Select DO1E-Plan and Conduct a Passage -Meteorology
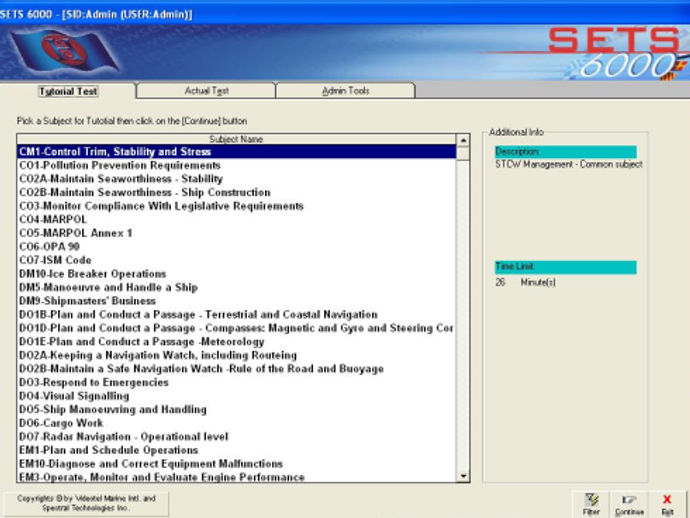 pos(237,342)
